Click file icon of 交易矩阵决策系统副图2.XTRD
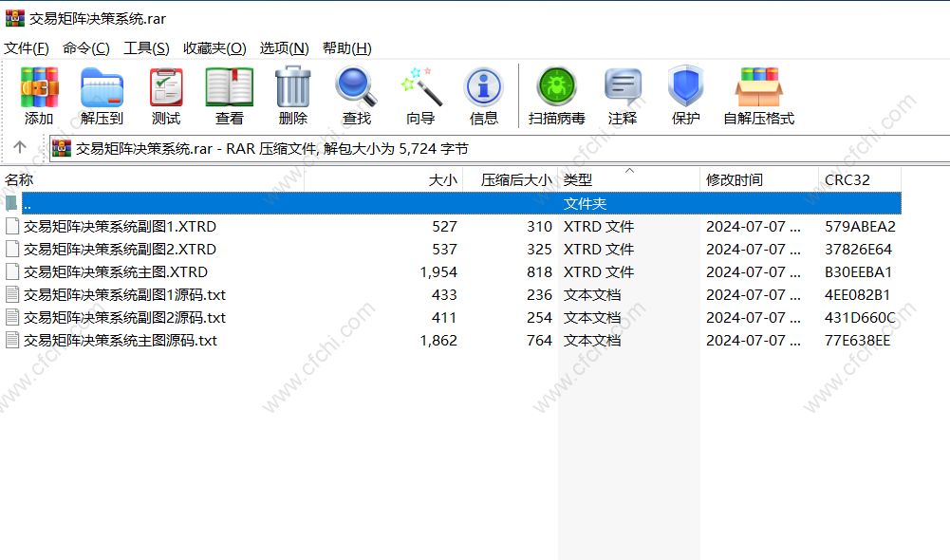 pos(12,249)
